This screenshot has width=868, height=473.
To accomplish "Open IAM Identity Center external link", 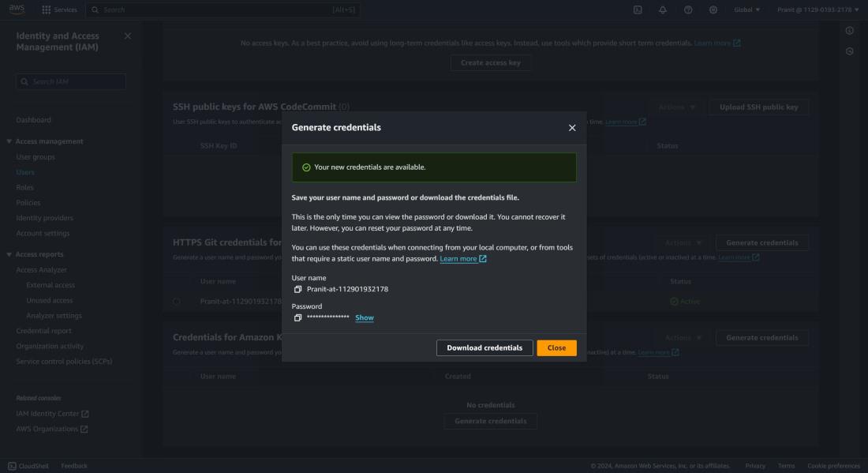I will coord(52,414).
